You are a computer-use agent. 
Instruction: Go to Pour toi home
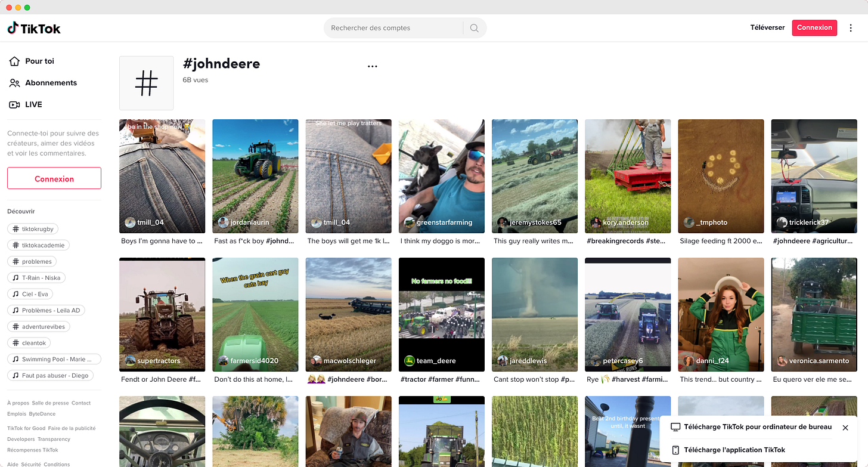pos(32,61)
